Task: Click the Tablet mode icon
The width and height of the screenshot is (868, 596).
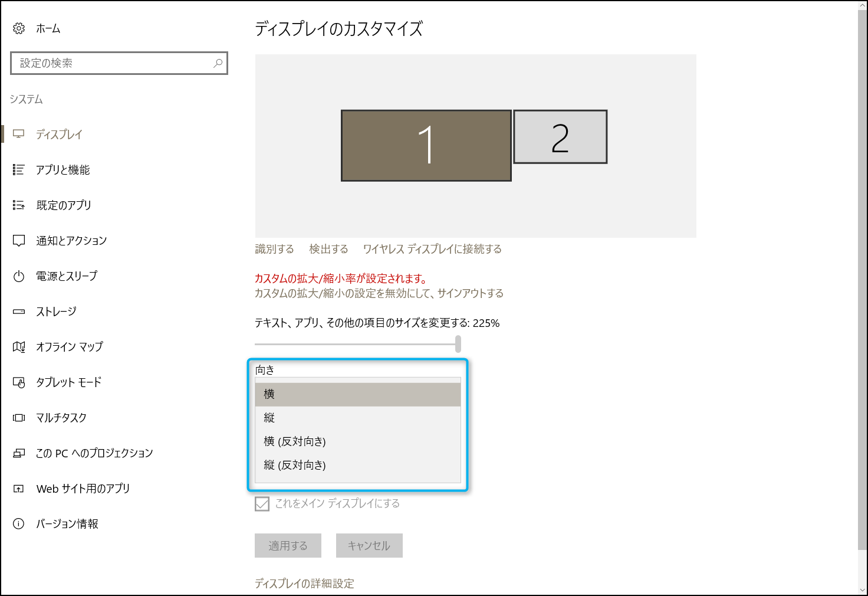Action: click(x=19, y=382)
